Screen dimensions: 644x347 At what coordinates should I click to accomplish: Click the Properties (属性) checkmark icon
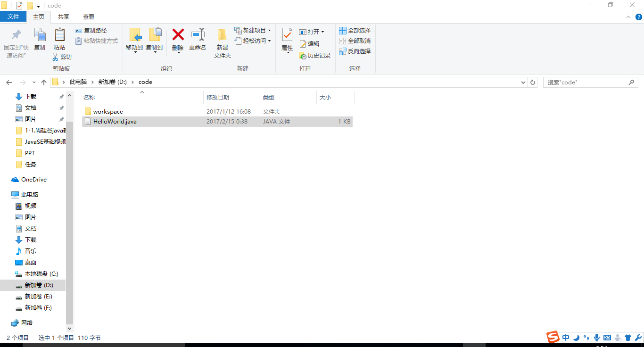click(287, 34)
